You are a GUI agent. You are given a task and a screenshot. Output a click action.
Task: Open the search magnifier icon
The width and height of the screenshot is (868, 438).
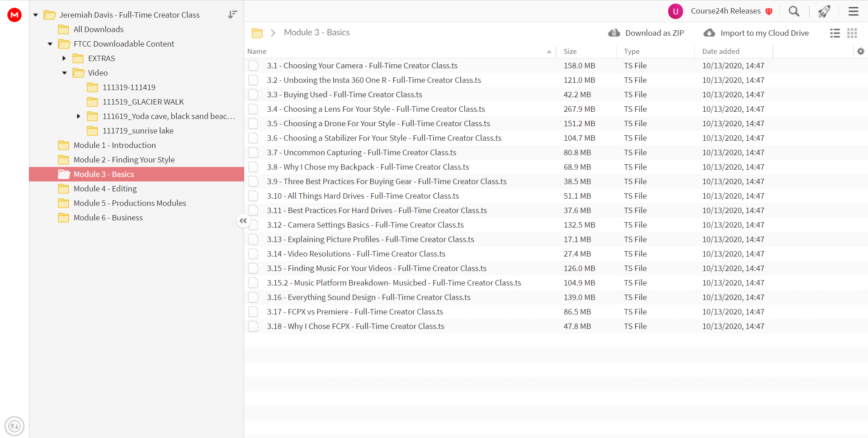(x=794, y=11)
